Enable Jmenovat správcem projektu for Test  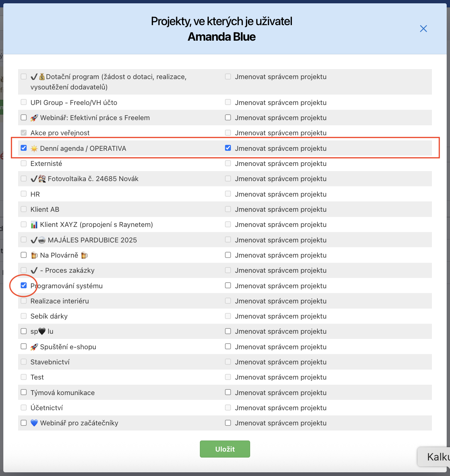(x=228, y=377)
